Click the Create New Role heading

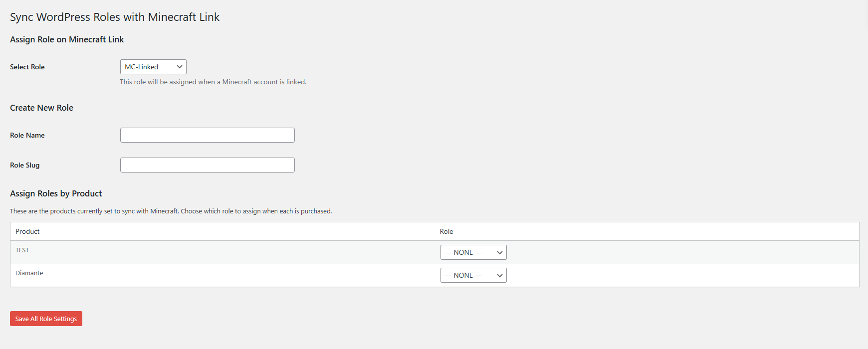42,108
